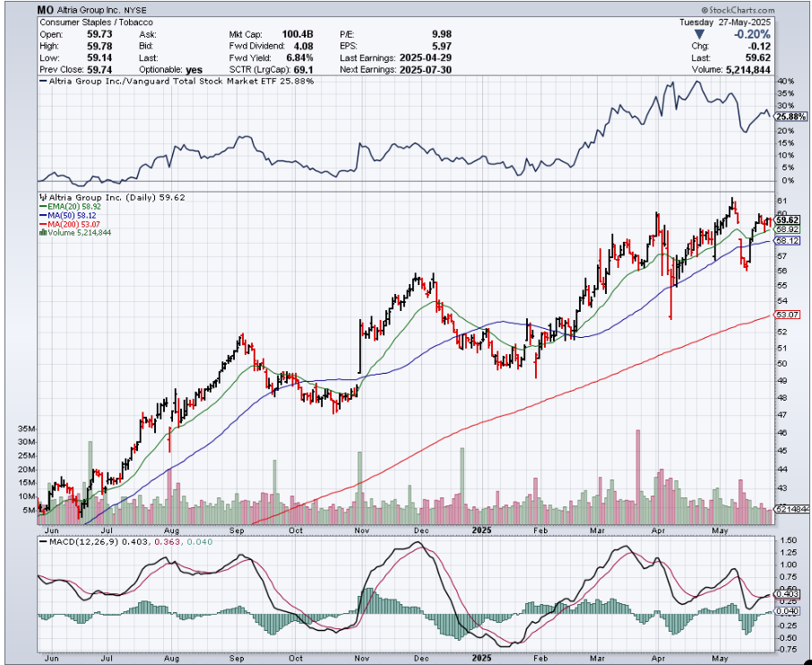Viewport: 812px width, 665px height.
Task: Click the 53.07 MA(200) tag on the price axis
Action: pyautogui.click(x=788, y=315)
